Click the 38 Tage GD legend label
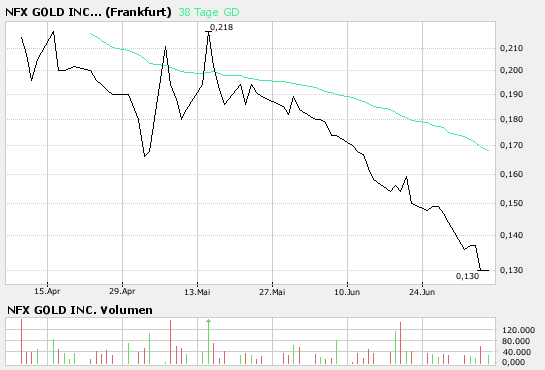 point(209,12)
